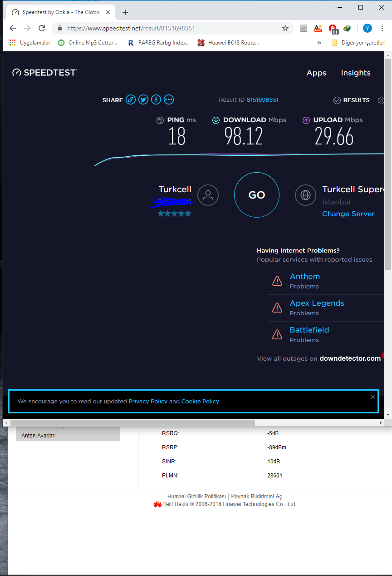Open Huawei Gizlilik Politikası link
The width and height of the screenshot is (392, 576).
pos(196,497)
